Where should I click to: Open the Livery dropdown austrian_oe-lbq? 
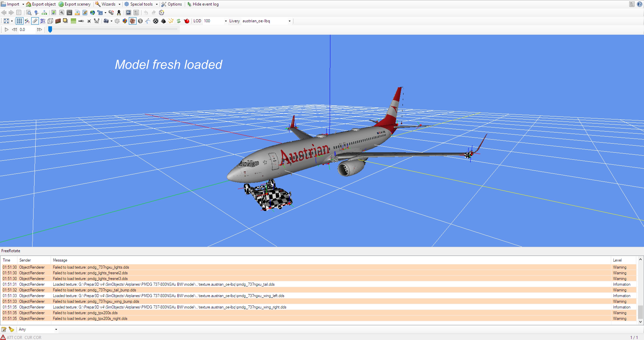click(289, 21)
